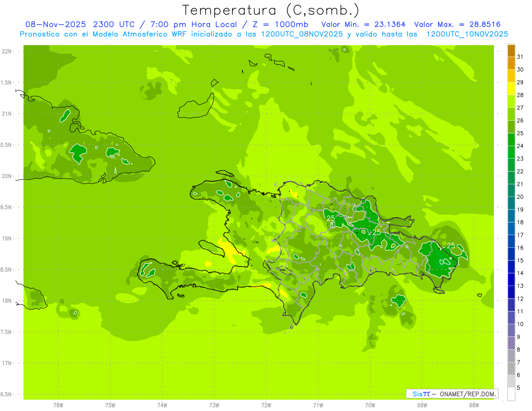Click the 'Valor Min. = 23.1364' readout
Viewport: 532px width, 411px height.
(x=363, y=24)
